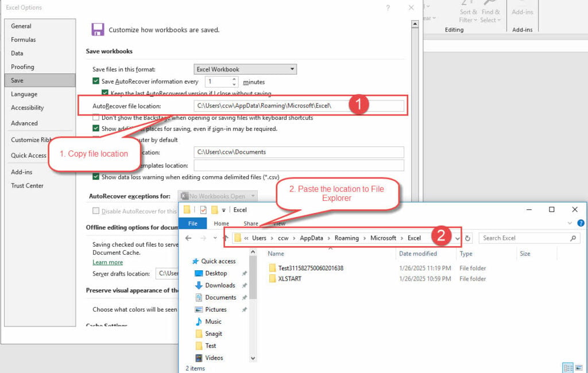
Task: Open 'Save files in this format' dropdown
Action: (x=245, y=69)
